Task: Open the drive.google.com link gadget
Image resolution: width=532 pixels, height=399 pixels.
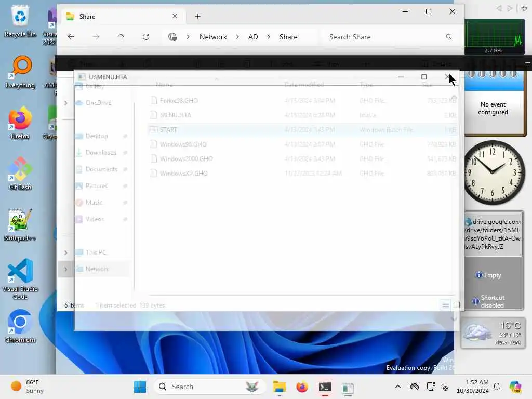Action: tap(493, 234)
